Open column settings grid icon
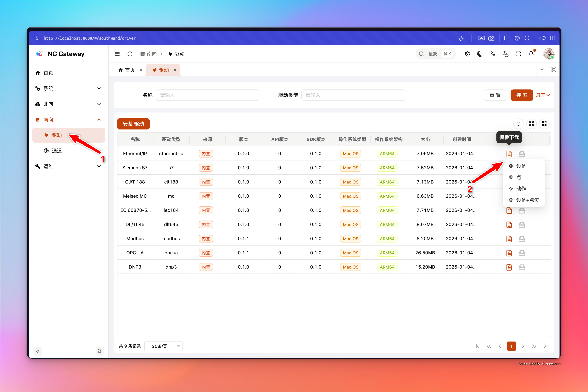Image resolution: width=588 pixels, height=392 pixels. (x=544, y=124)
